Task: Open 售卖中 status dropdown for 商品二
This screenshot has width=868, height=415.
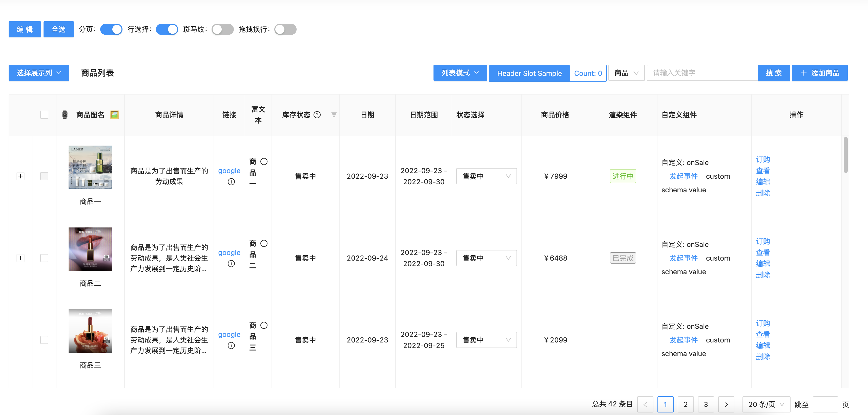Action: [x=486, y=258]
